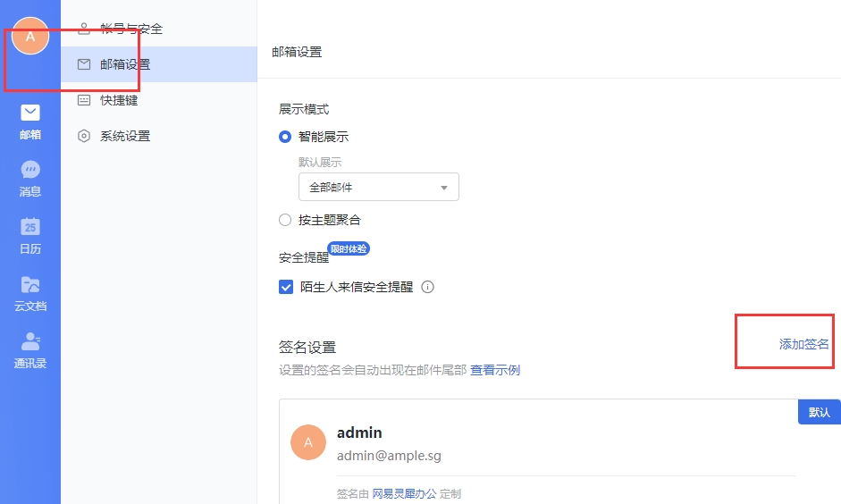Click the orange user avatar at top-left
The height and width of the screenshot is (504, 841).
[30, 37]
